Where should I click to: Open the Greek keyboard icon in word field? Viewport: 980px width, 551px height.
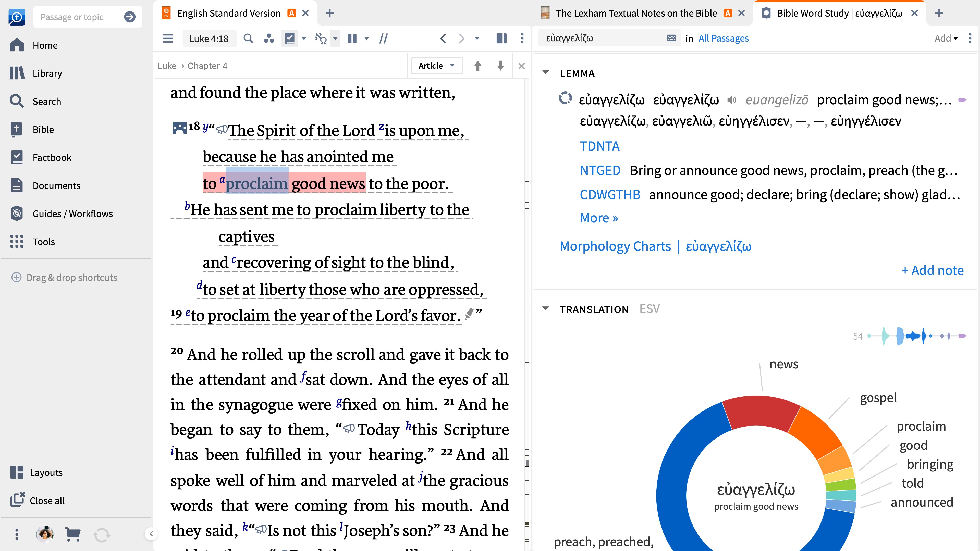tap(671, 38)
